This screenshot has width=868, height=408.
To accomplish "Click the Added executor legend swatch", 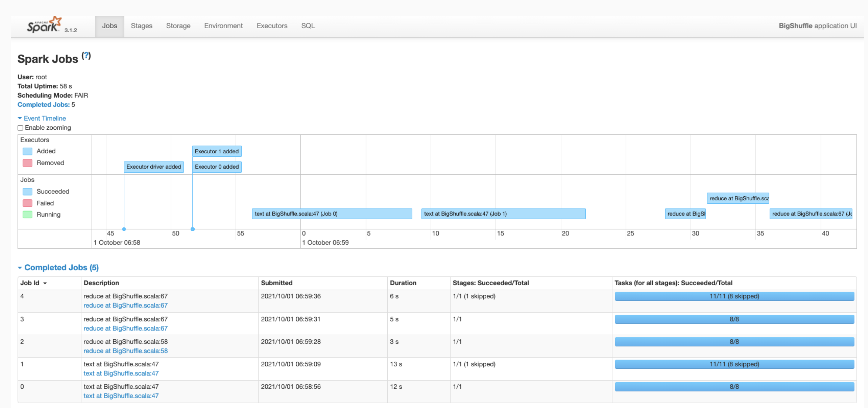I will (x=27, y=151).
